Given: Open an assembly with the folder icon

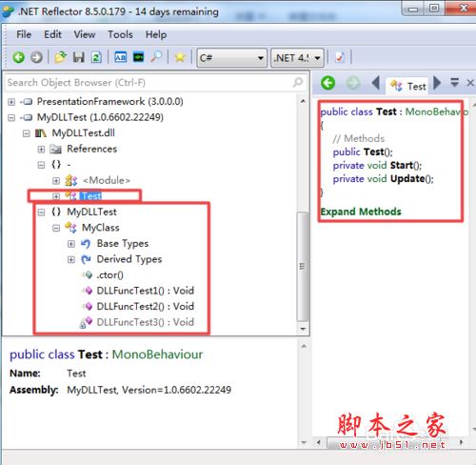Looking at the screenshot, I should point(60,57).
